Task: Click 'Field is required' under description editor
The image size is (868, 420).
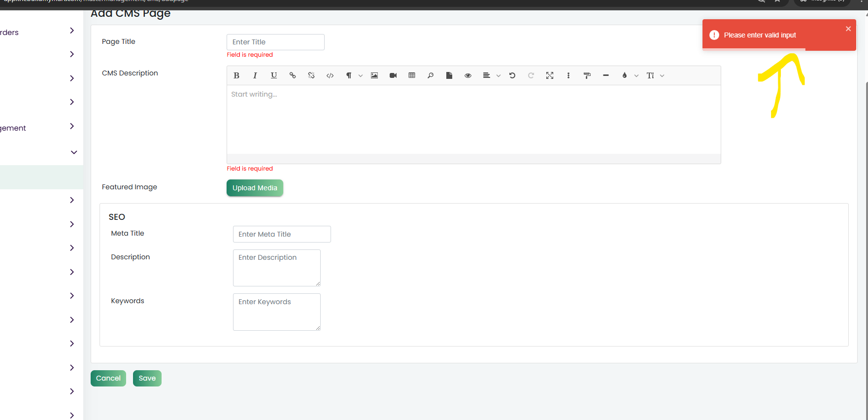Action: click(x=250, y=169)
